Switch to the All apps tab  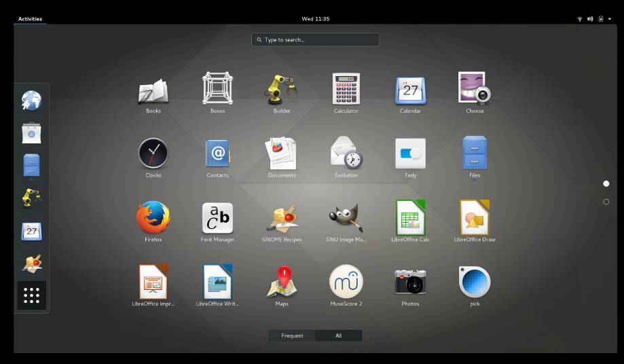pyautogui.click(x=339, y=335)
